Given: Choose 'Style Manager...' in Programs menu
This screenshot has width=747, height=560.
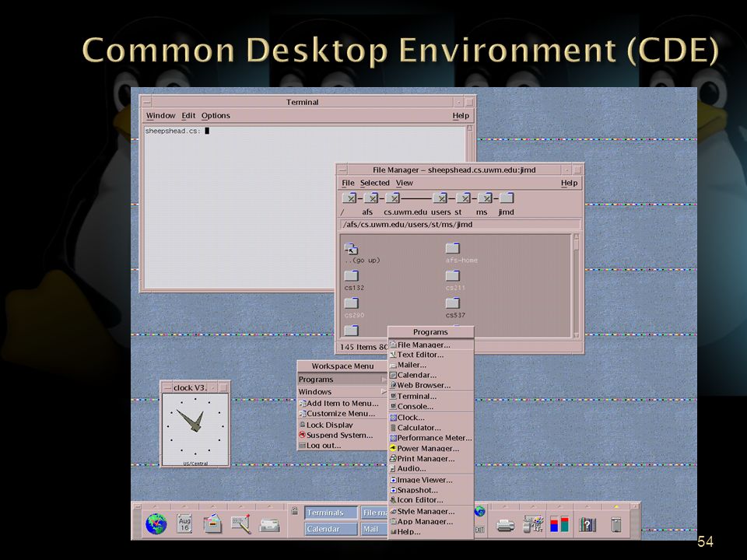Looking at the screenshot, I should point(431,512).
